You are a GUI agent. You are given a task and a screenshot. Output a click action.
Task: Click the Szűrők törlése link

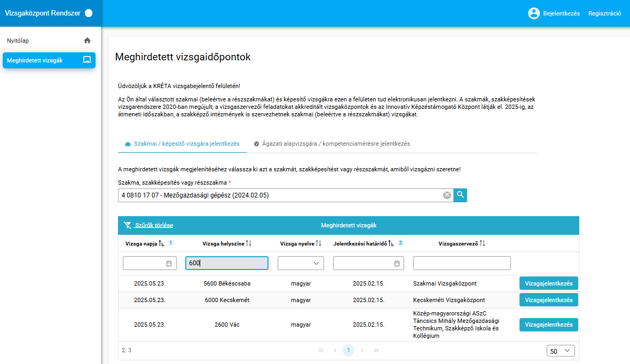click(154, 225)
